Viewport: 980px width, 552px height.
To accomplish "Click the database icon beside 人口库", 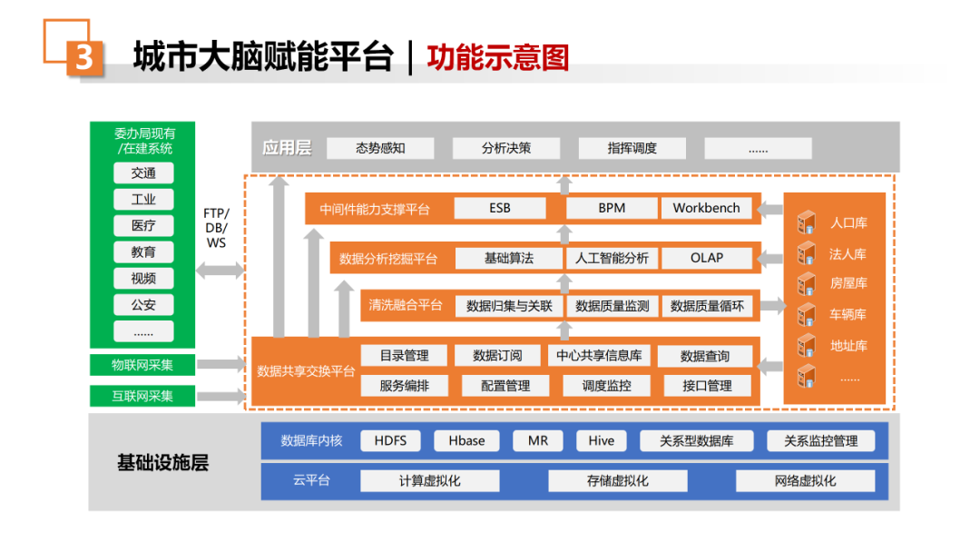I will coord(807,222).
